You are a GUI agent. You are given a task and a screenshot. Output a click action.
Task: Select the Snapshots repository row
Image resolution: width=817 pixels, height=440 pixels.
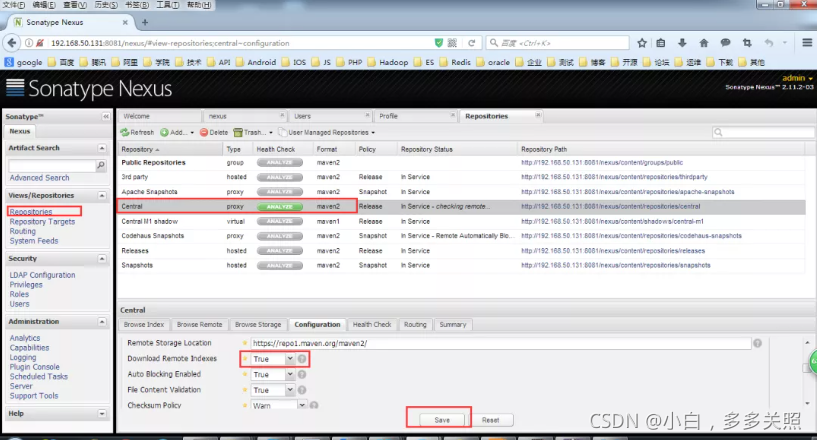click(x=462, y=265)
